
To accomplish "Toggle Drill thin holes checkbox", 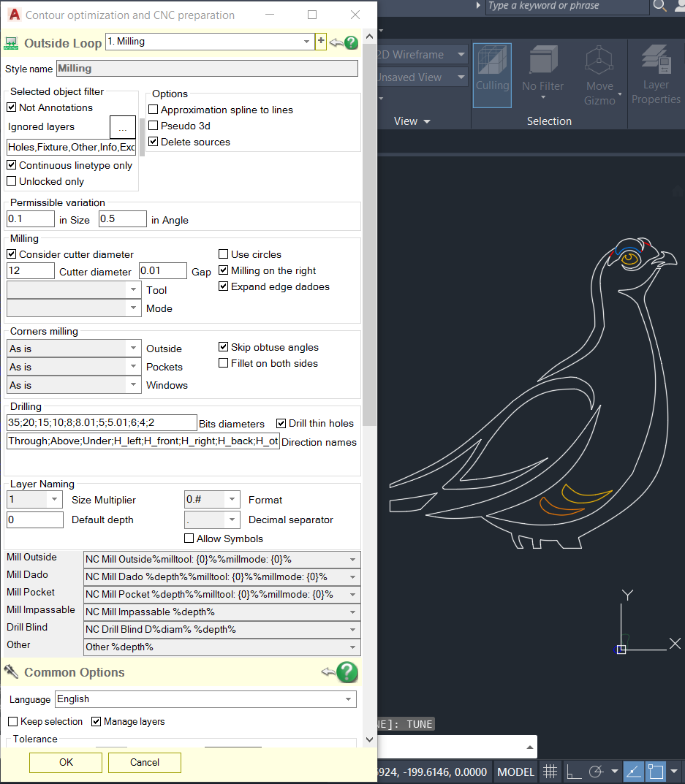I will 281,423.
